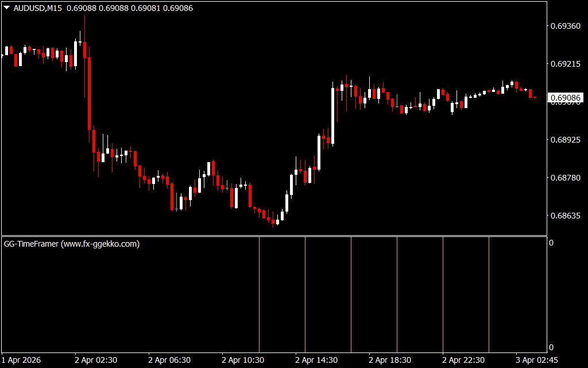Click the triangle arrow beside AUDUSD,M15
This screenshot has width=588, height=368.
[x=6, y=8]
